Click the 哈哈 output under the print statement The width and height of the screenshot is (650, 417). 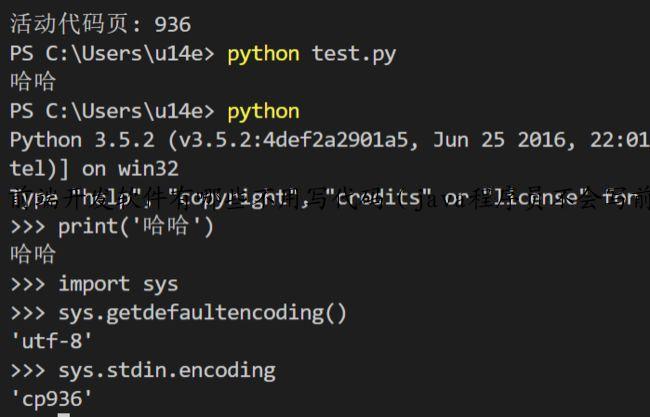(x=32, y=256)
